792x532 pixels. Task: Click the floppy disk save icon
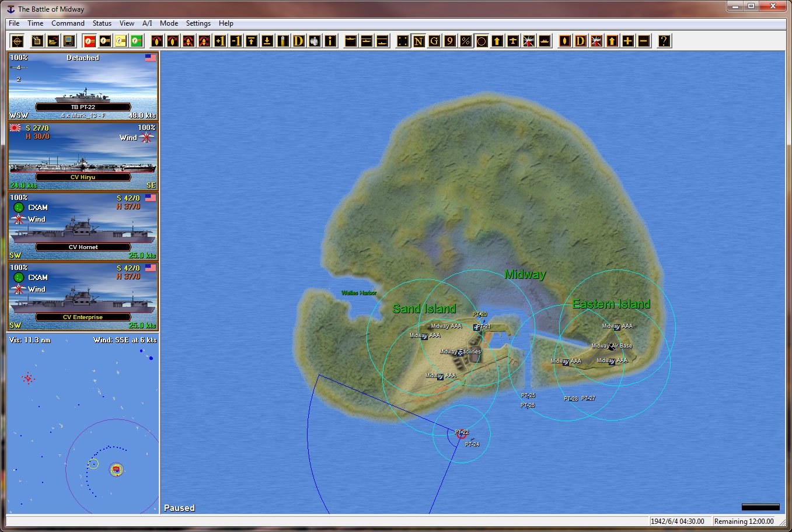coord(68,41)
